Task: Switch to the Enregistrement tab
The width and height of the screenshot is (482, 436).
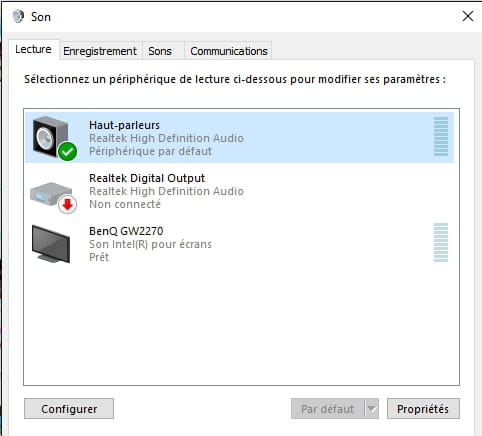Action: click(100, 51)
